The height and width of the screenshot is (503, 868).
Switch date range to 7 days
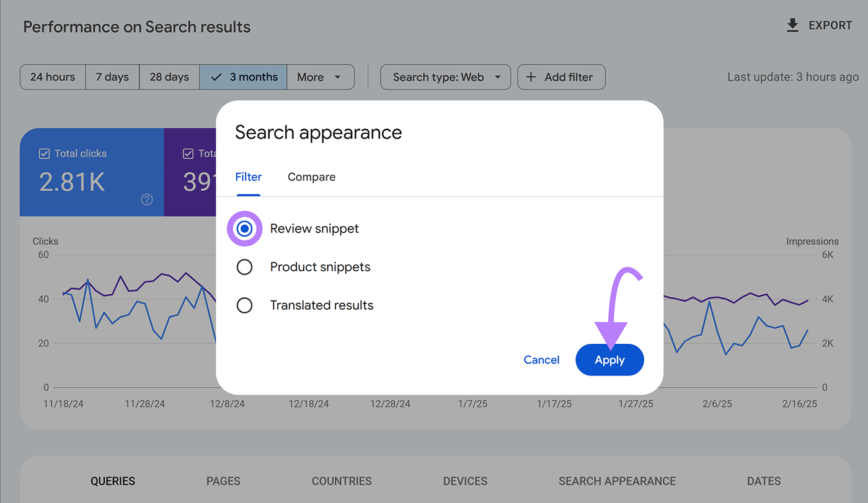(x=112, y=77)
